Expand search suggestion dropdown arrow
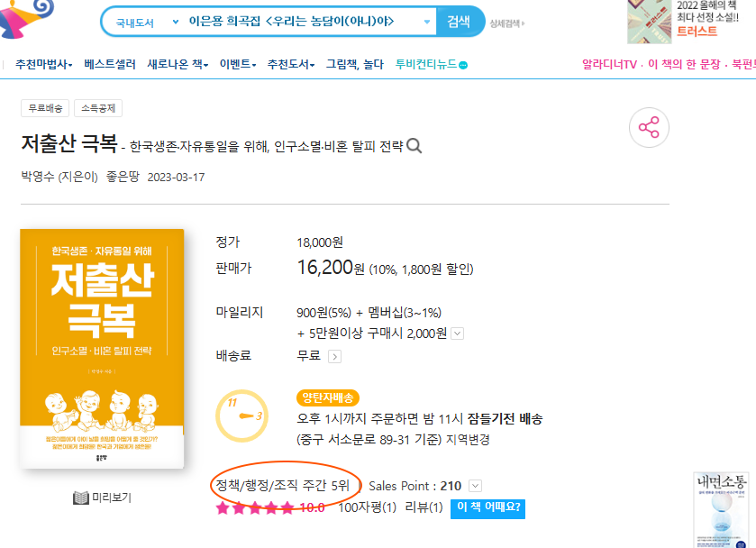The width and height of the screenshot is (756, 548). point(427,22)
